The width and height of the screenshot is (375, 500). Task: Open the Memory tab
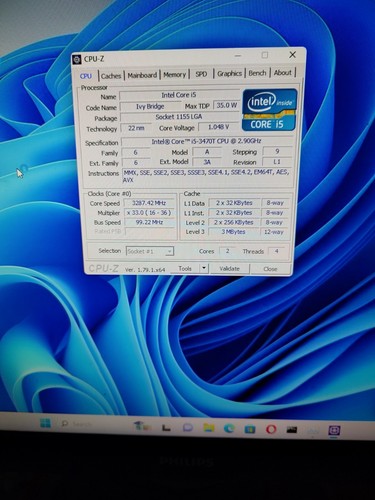(174, 74)
